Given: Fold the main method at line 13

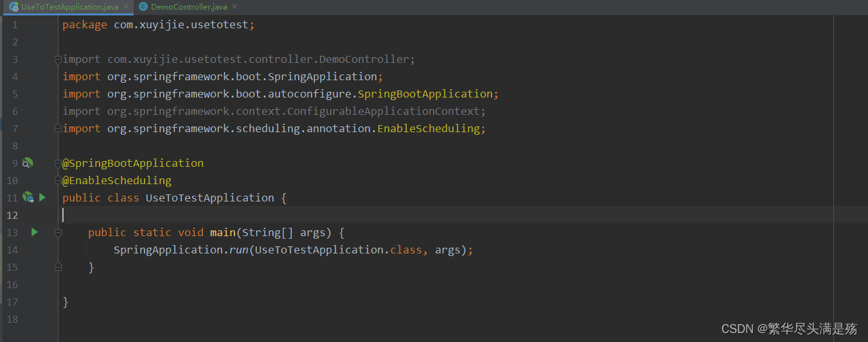Looking at the screenshot, I should click(58, 232).
